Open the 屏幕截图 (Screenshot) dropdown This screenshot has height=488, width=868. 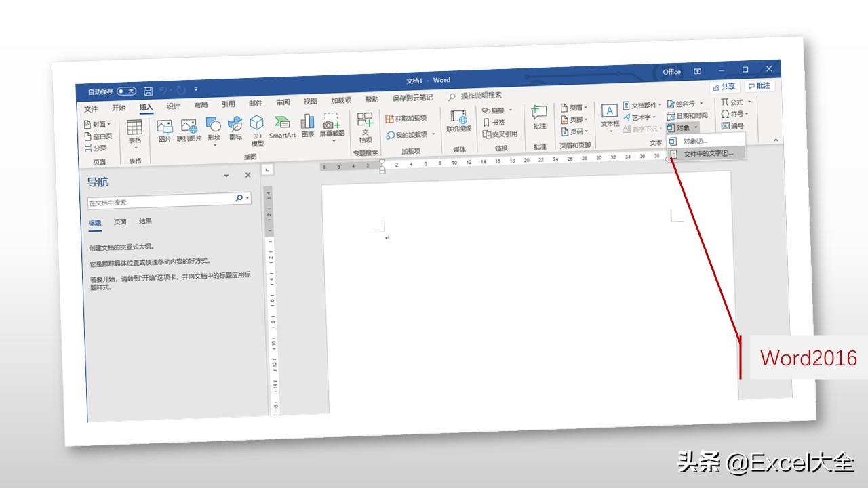pos(332,127)
